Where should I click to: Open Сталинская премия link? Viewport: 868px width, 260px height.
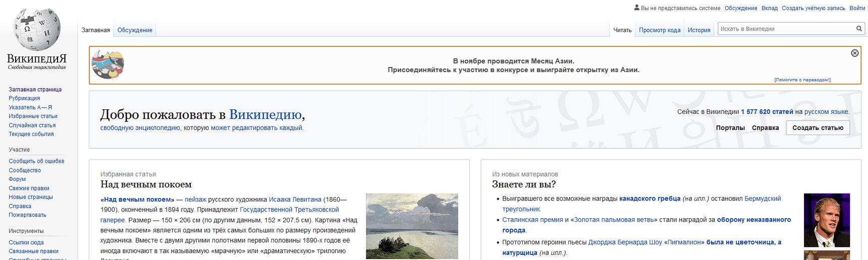tap(532, 220)
